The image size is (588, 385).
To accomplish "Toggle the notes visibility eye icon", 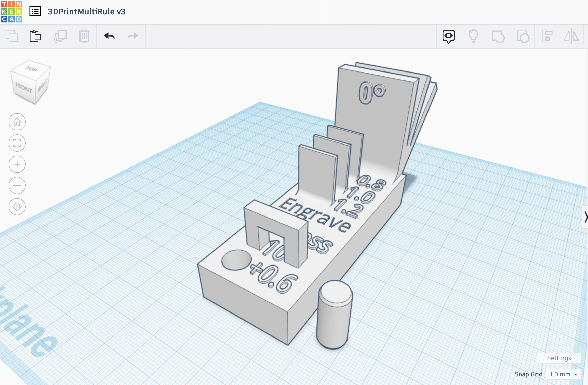I will point(448,36).
